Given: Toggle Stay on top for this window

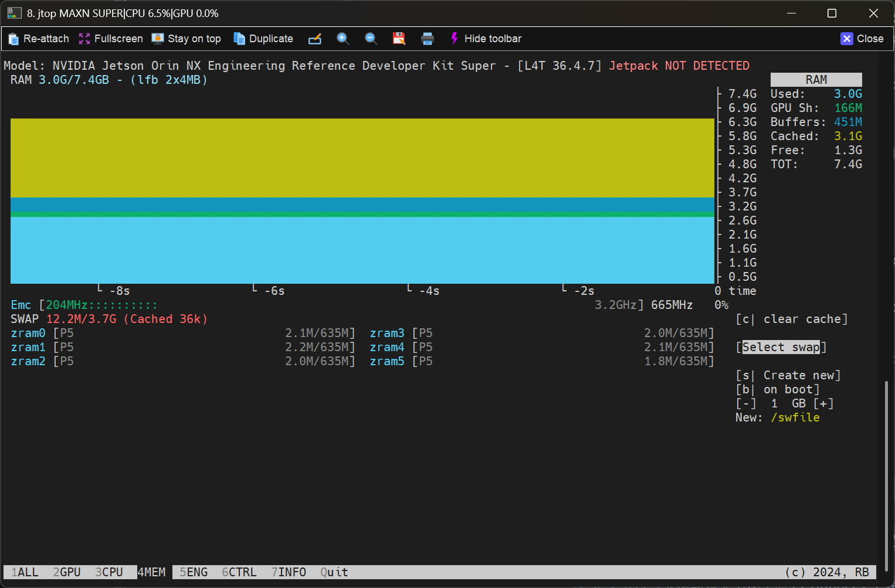Looking at the screenshot, I should pos(187,39).
